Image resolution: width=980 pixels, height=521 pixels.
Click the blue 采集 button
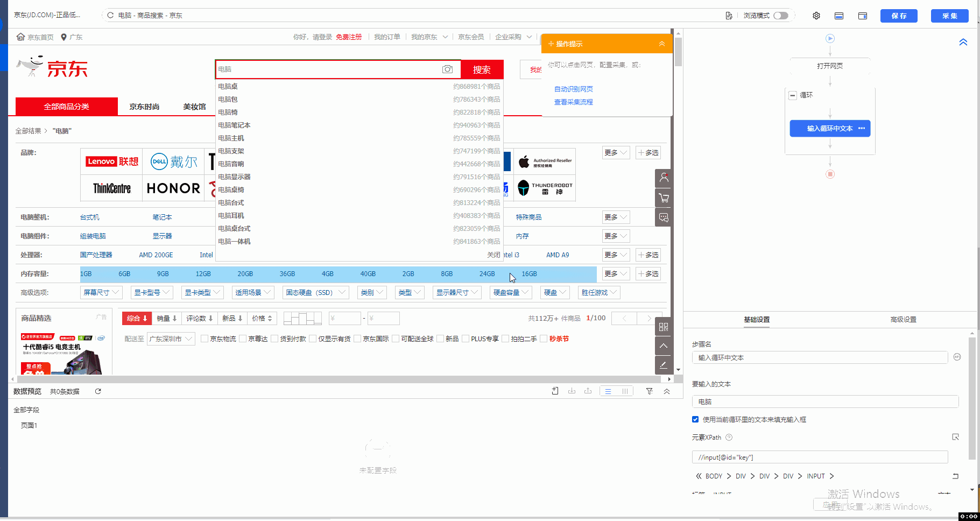[949, 16]
